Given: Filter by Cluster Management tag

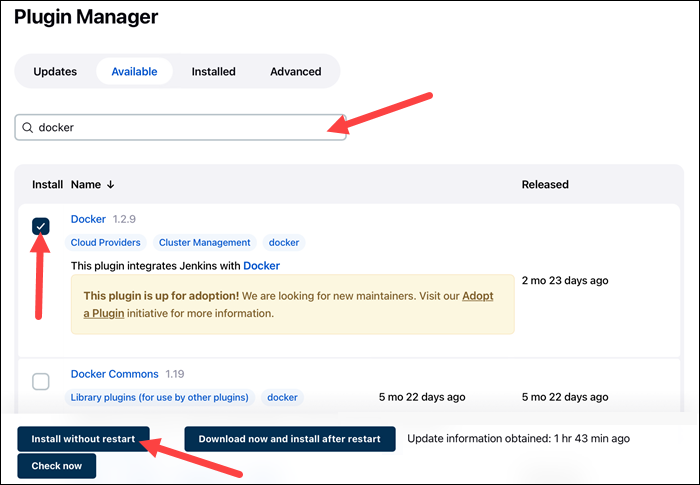Looking at the screenshot, I should (205, 242).
